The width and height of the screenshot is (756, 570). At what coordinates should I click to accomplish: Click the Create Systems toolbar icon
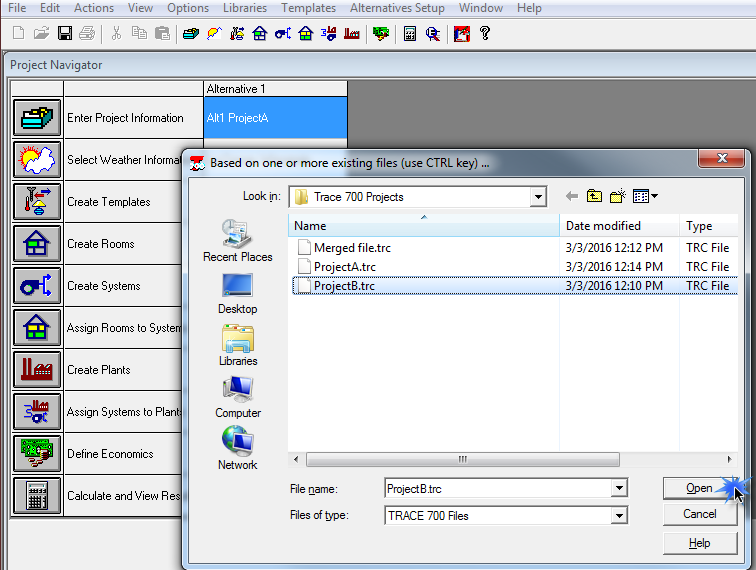point(283,34)
